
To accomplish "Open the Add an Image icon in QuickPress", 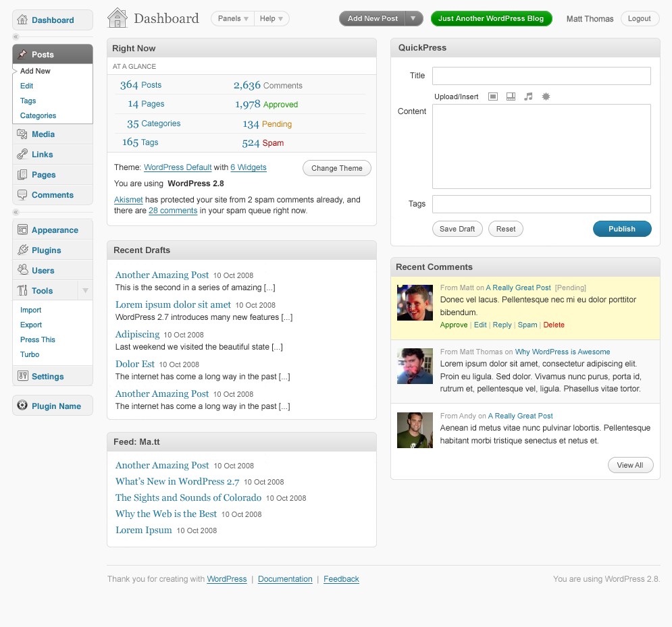I will 493,97.
